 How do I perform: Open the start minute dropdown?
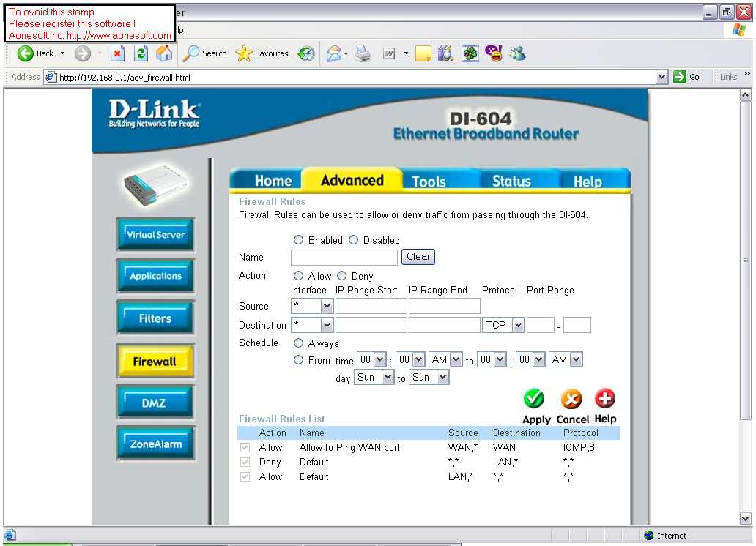[410, 359]
